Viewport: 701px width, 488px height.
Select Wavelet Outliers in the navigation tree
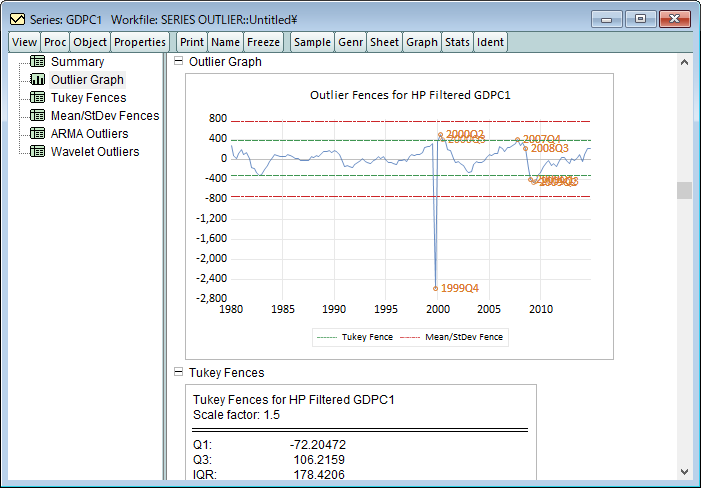(x=95, y=151)
